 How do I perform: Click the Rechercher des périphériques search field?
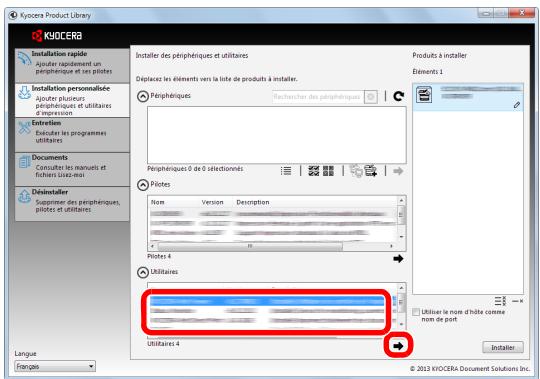tap(317, 97)
